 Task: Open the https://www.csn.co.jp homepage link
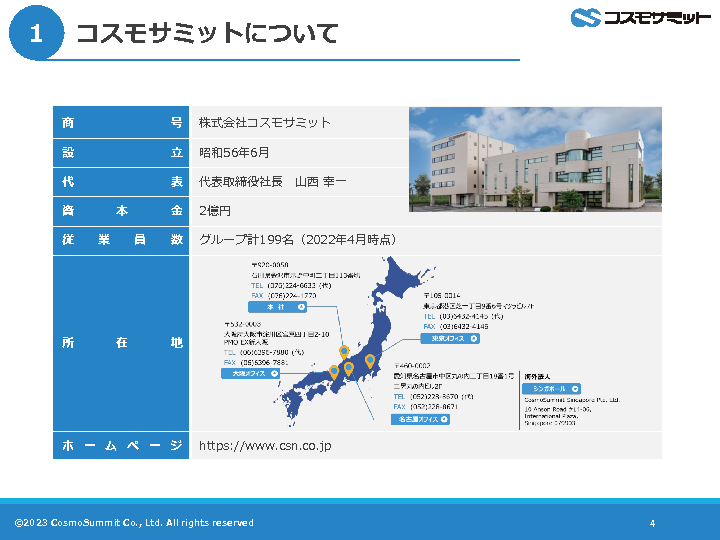click(x=265, y=445)
